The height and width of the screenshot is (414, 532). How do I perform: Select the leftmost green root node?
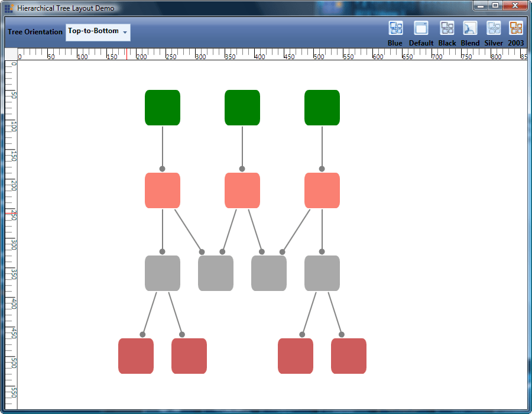point(162,107)
